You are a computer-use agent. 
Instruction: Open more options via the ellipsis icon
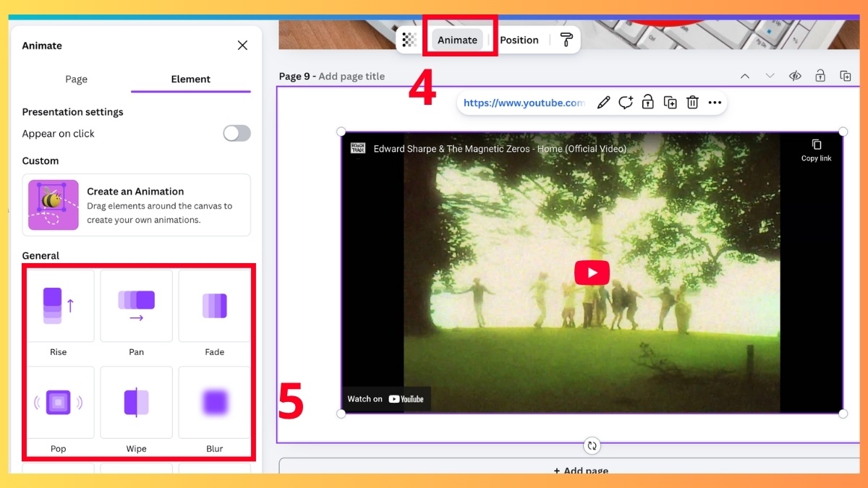pos(715,103)
